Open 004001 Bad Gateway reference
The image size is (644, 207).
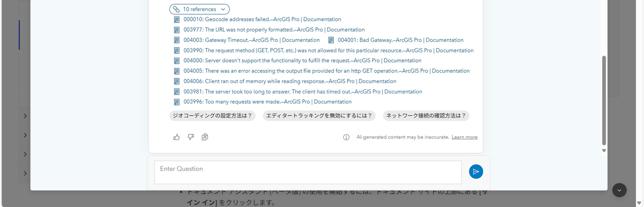coord(400,40)
